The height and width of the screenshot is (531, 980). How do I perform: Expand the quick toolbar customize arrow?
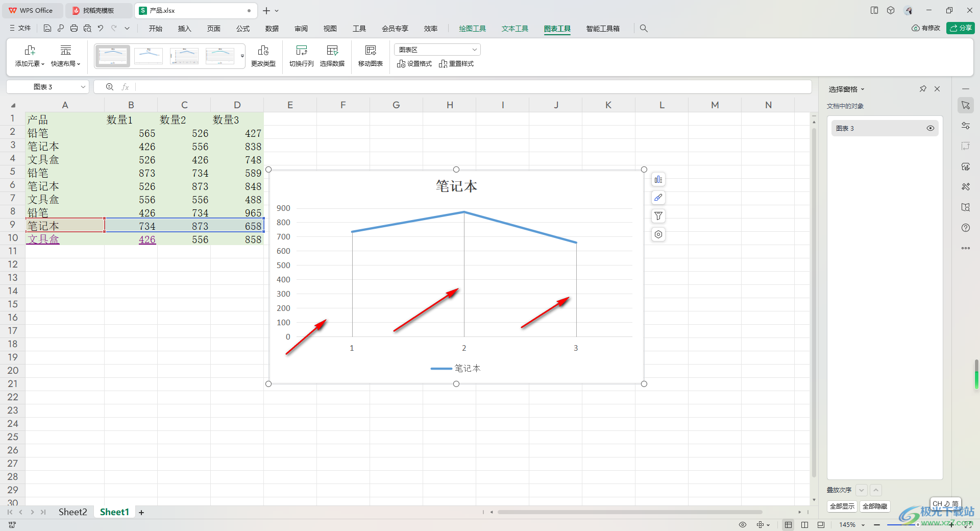click(127, 29)
